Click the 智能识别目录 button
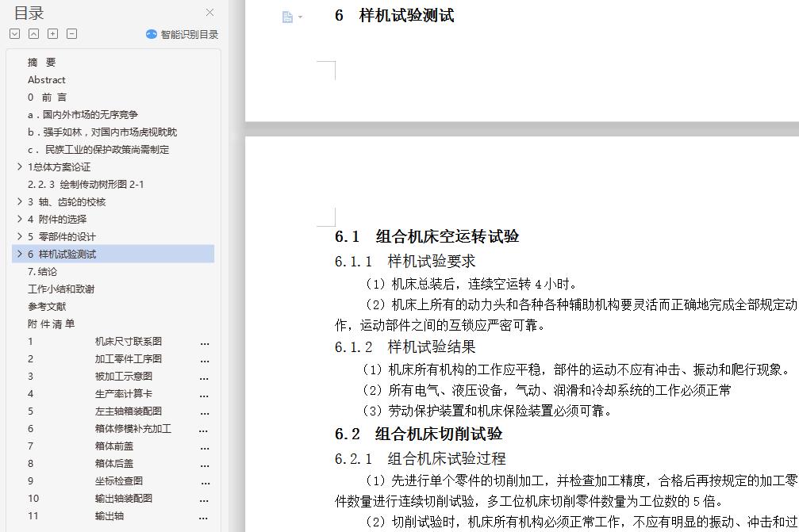Screen dimensions: 799x532 [x=182, y=35]
